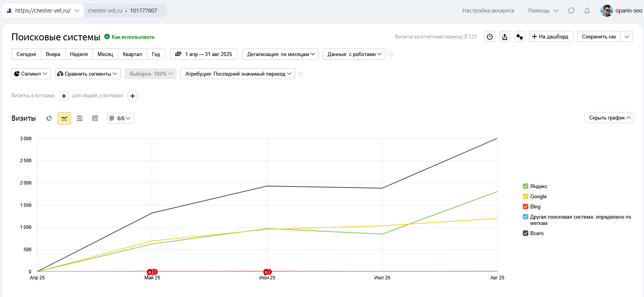Select the stacked area chart icon
644x297 pixels.
click(x=80, y=118)
